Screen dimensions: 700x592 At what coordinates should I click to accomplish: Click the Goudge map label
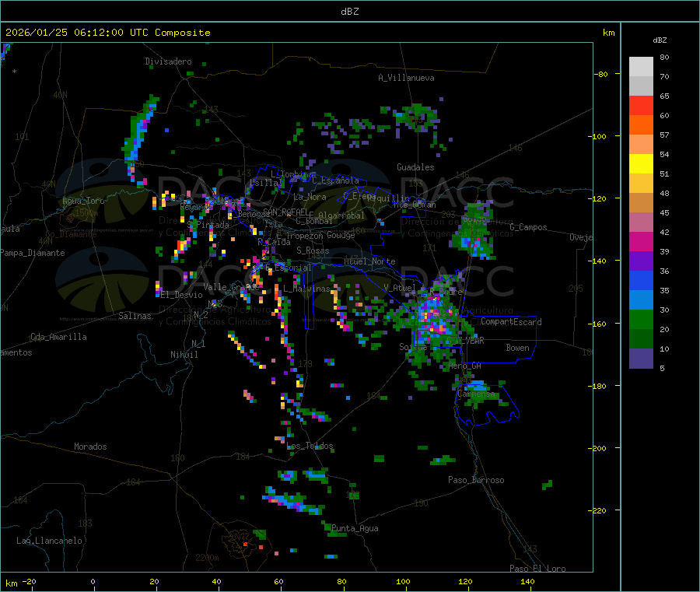tap(341, 235)
